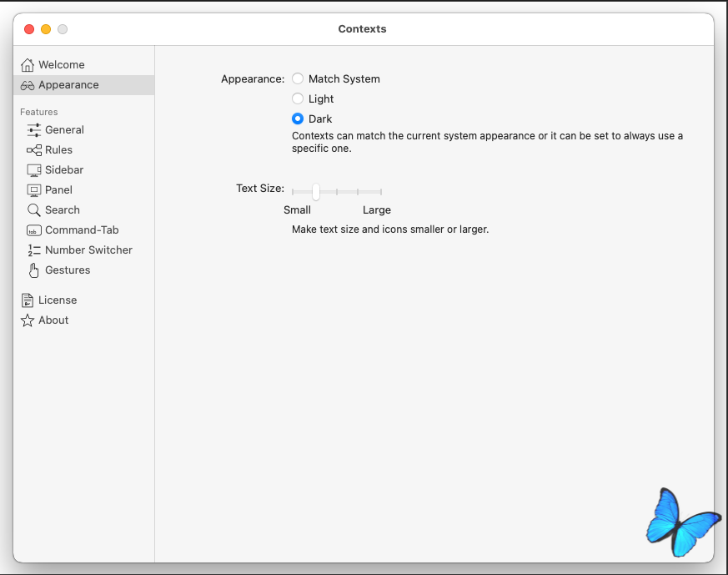Click the Rules branching icon
Viewport: 728px width, 575px height.
point(34,150)
